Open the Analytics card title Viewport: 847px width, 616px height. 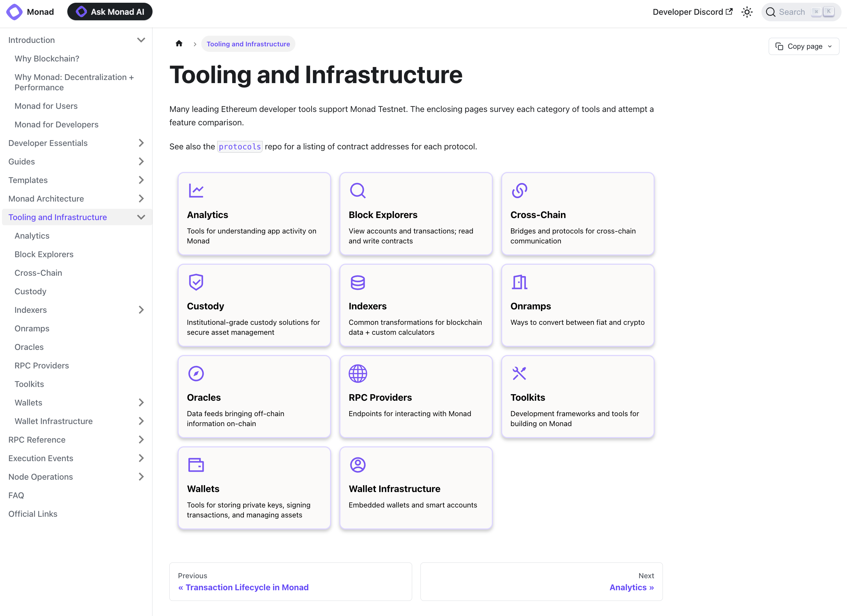(207, 215)
